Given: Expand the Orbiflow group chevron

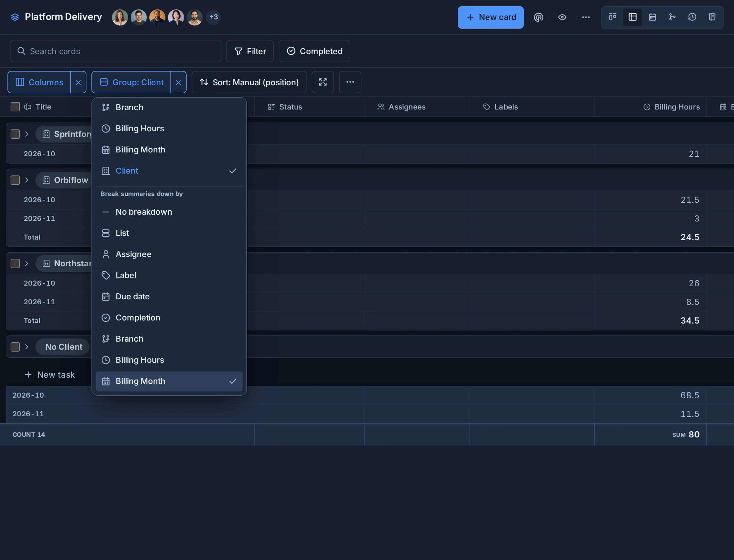Looking at the screenshot, I should 27,180.
